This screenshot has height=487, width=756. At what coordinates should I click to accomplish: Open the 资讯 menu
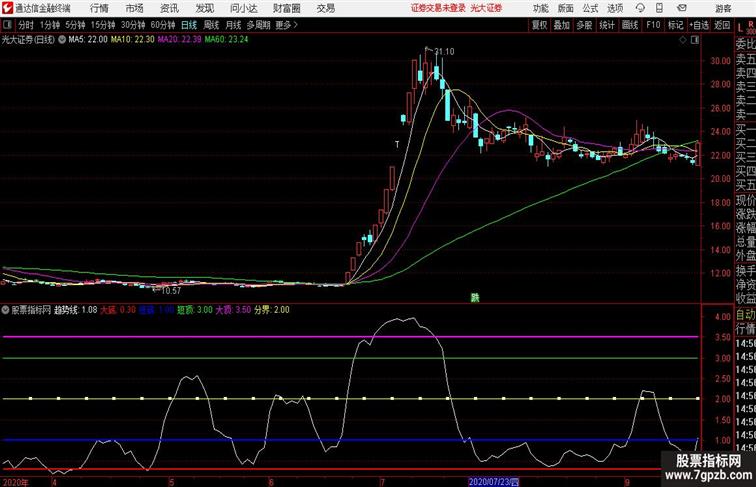coord(169,8)
